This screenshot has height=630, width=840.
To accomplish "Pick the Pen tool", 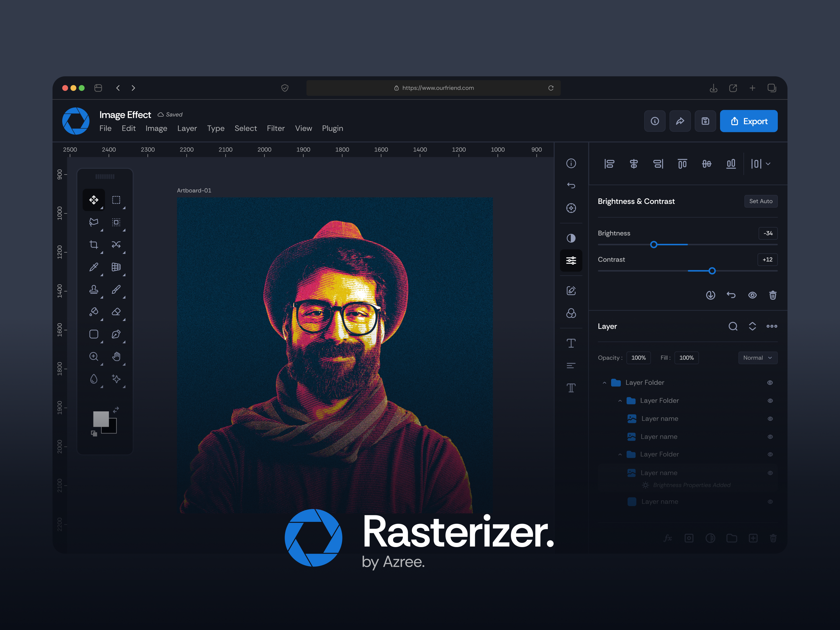I will (116, 335).
